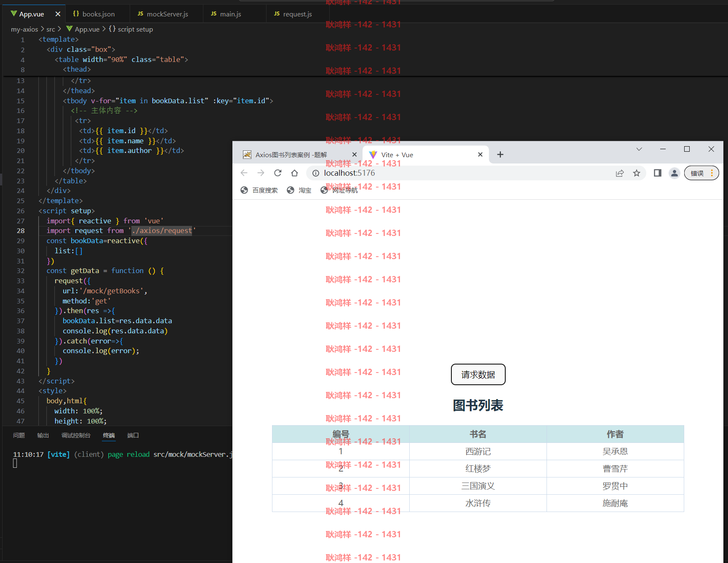The width and height of the screenshot is (728, 563).
Task: Switch to Axios图书列表案例 browser tab
Action: (x=291, y=155)
